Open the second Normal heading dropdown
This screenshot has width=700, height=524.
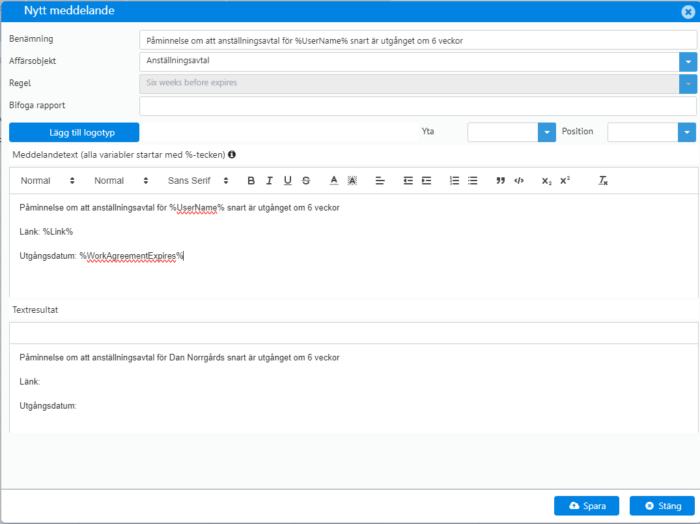click(121, 180)
